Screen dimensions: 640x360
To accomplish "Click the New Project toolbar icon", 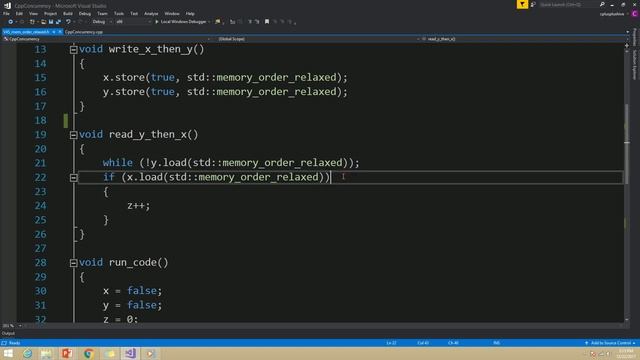I will coord(32,22).
